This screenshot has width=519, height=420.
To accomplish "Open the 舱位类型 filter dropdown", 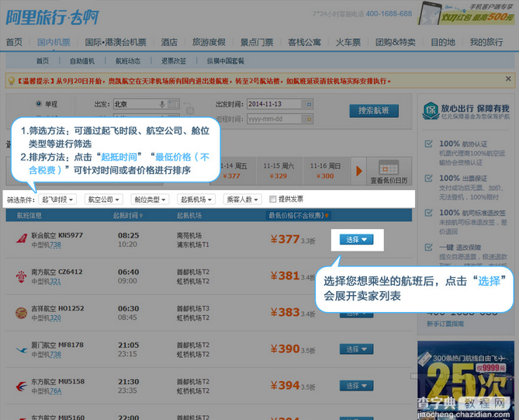I will click(x=150, y=200).
